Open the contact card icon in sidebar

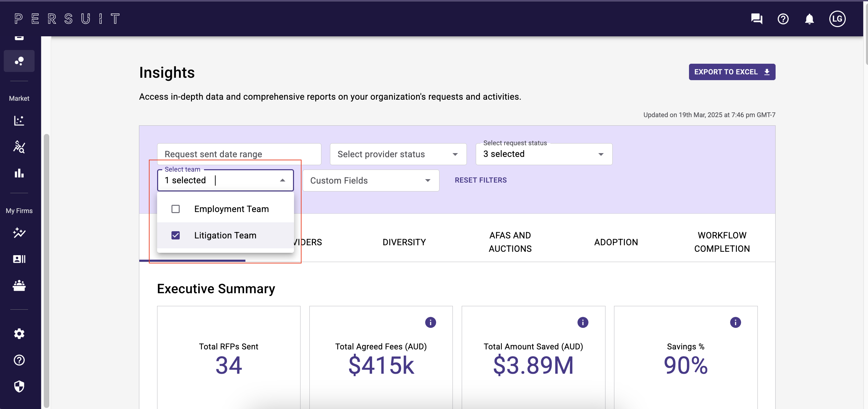coord(19,259)
